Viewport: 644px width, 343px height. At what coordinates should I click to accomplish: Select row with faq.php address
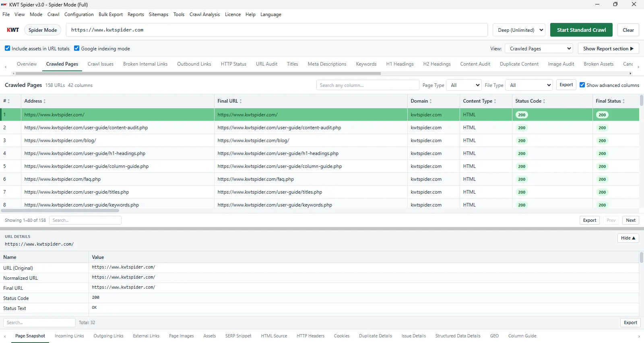point(320,179)
